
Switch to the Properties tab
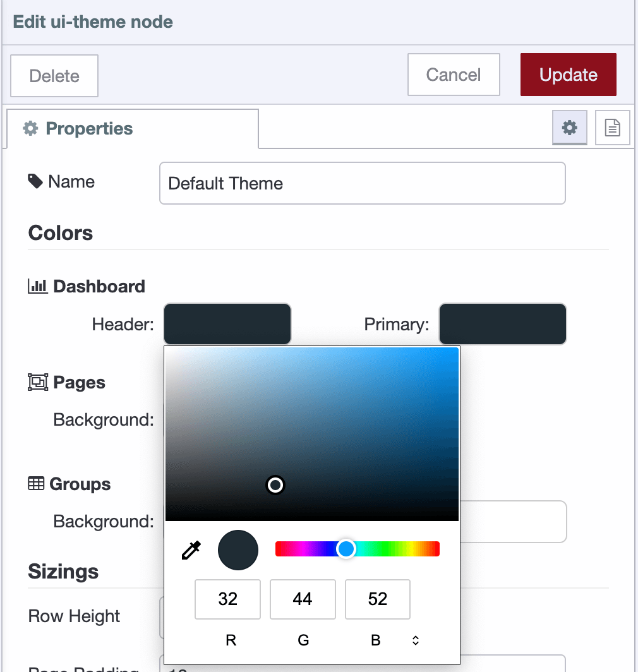88,128
